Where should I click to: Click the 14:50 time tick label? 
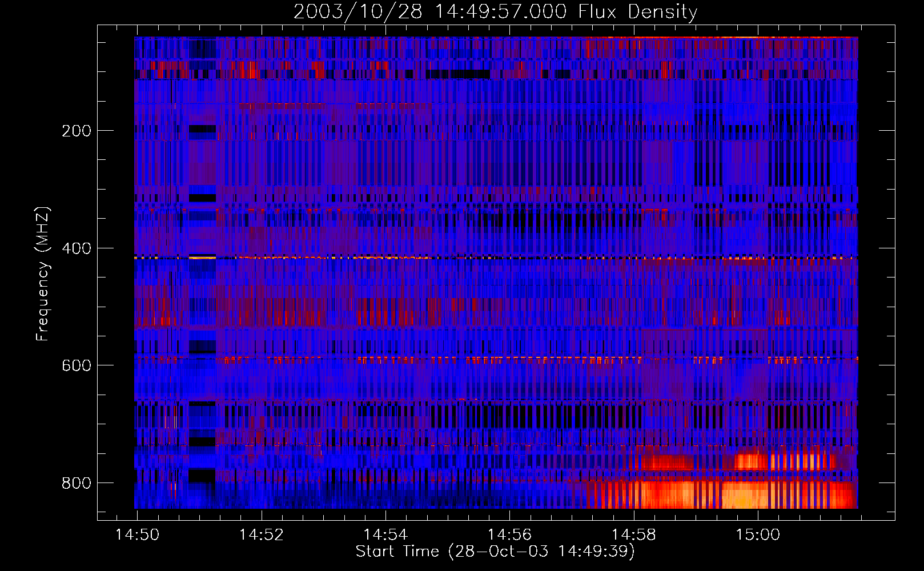pyautogui.click(x=137, y=534)
